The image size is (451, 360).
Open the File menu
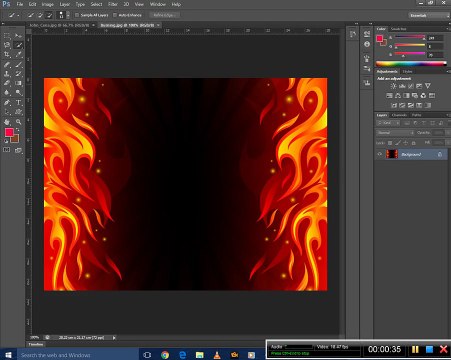click(20, 4)
